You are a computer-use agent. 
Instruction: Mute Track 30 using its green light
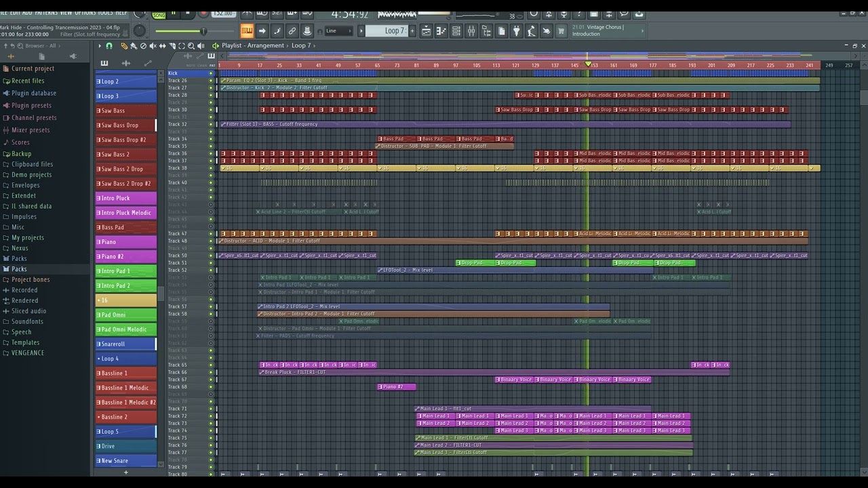pos(211,110)
